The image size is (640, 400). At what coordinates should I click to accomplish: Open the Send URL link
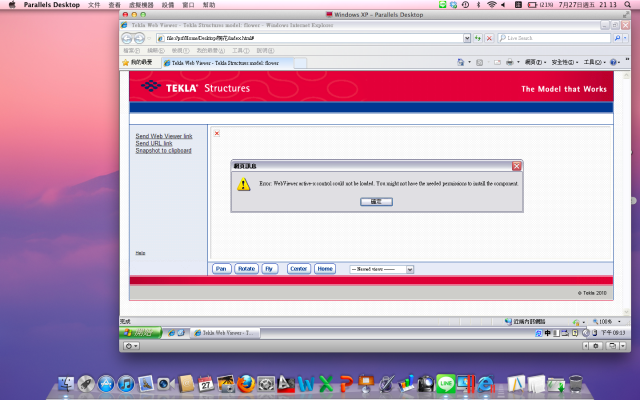point(154,143)
